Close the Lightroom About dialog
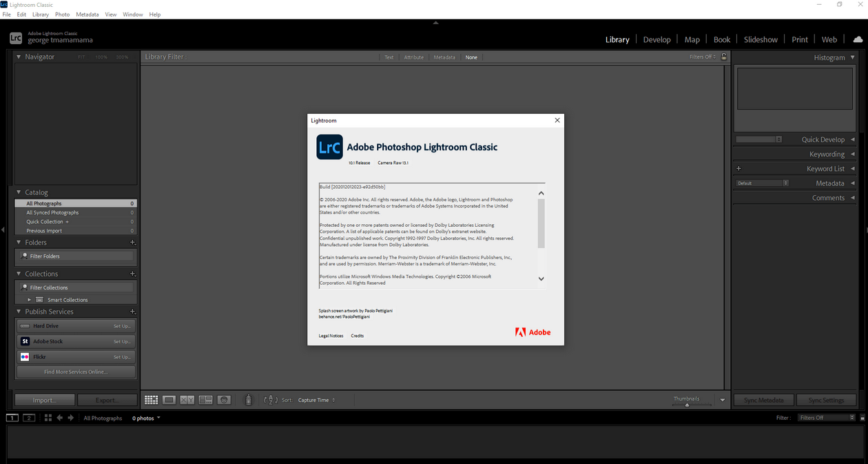The image size is (868, 464). (557, 120)
